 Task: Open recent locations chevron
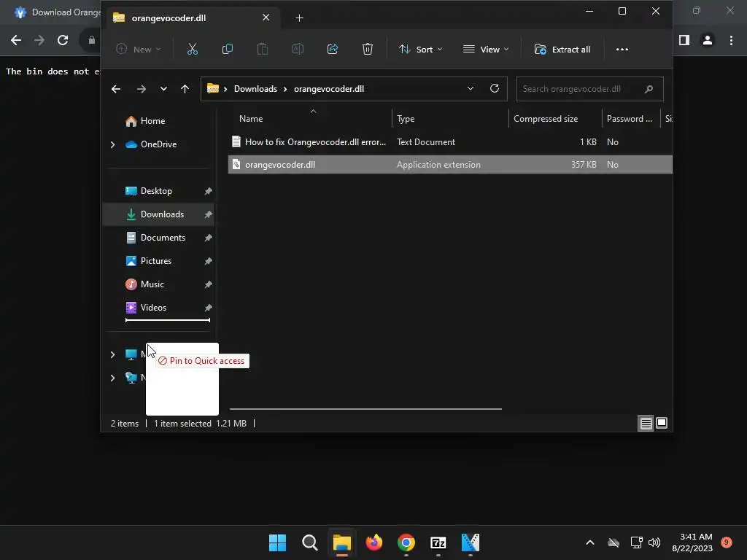click(163, 89)
